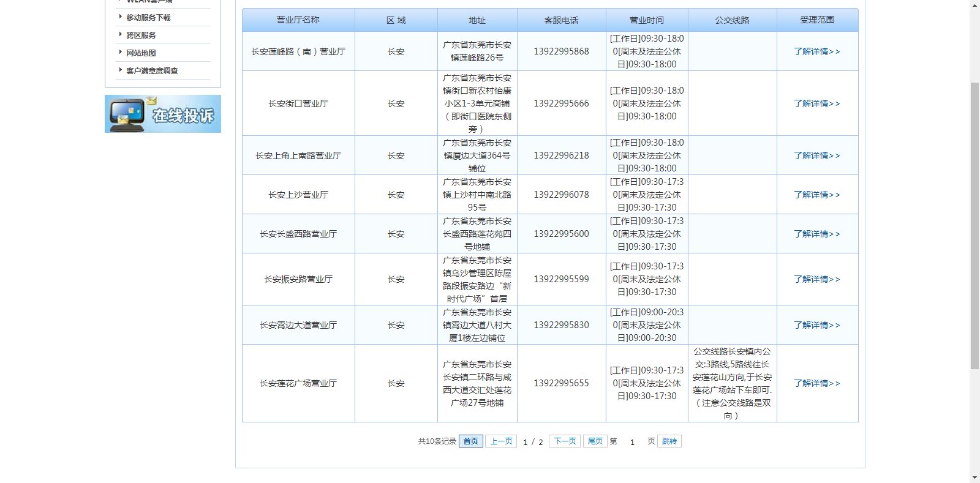This screenshot has height=483, width=980.
Task: Open the 在线投诉 online complaint banner
Action: click(x=163, y=114)
